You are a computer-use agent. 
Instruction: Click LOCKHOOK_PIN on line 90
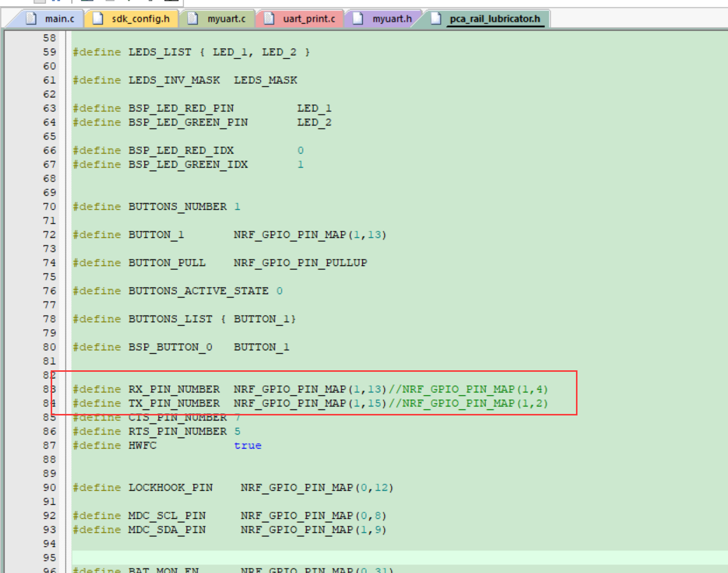[x=171, y=488]
